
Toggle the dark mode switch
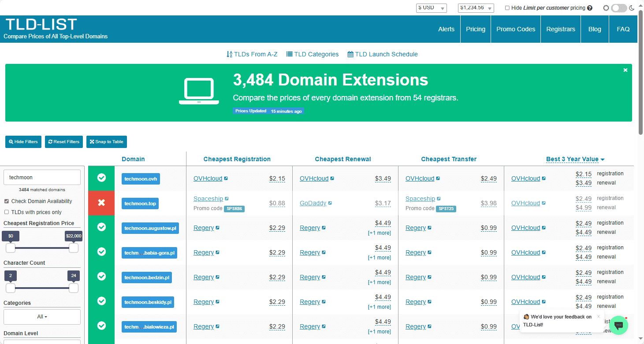(x=619, y=8)
